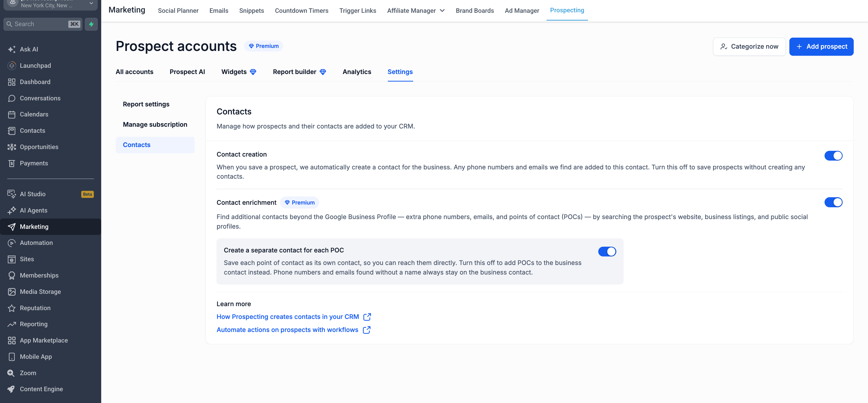Click Premium badge next to Prospect accounts

point(264,46)
